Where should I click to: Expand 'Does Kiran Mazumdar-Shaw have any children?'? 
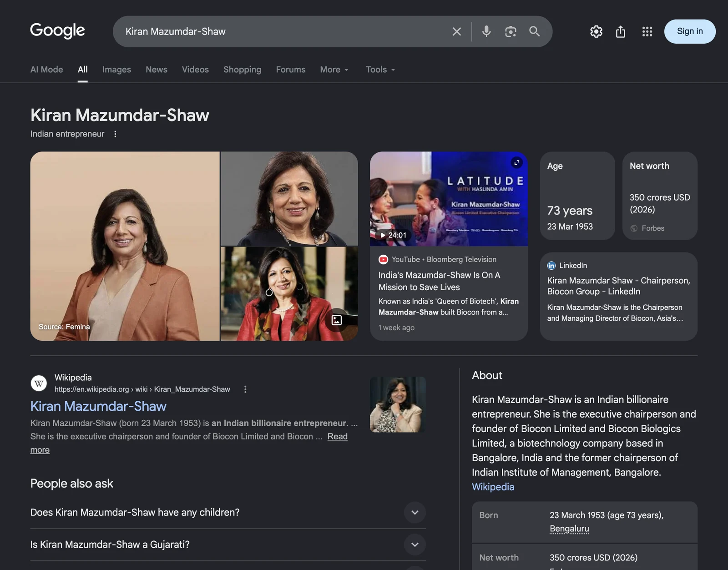(x=228, y=512)
